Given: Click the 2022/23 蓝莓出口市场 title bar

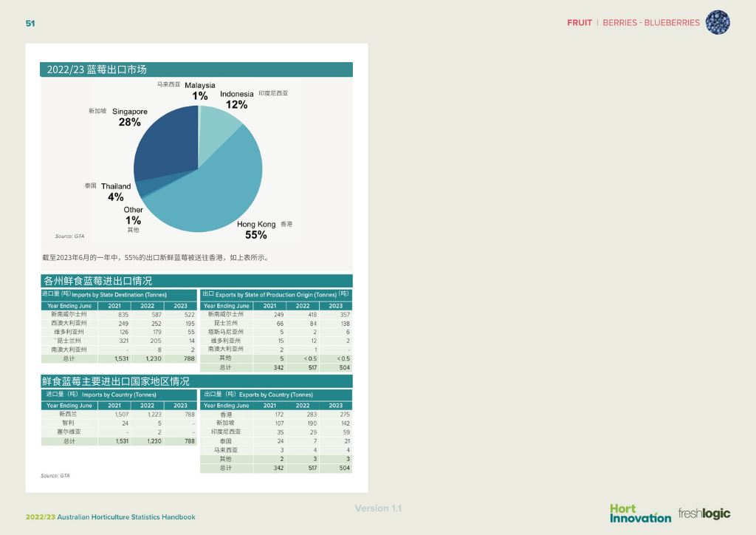Looking at the screenshot, I should click(x=196, y=69).
